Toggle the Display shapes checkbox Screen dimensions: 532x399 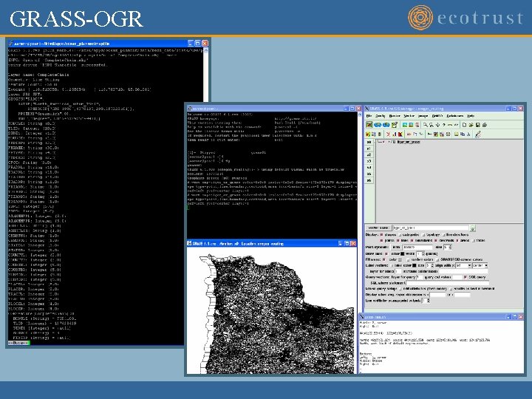pos(381,234)
